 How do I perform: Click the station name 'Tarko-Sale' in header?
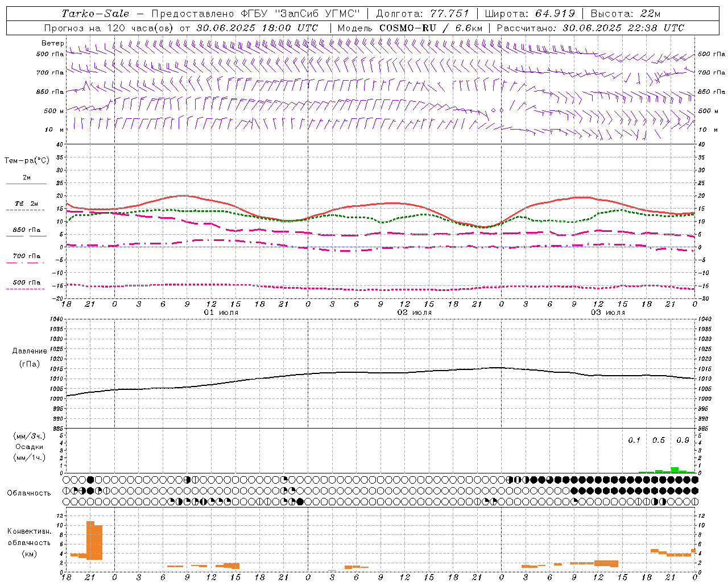pos(95,14)
